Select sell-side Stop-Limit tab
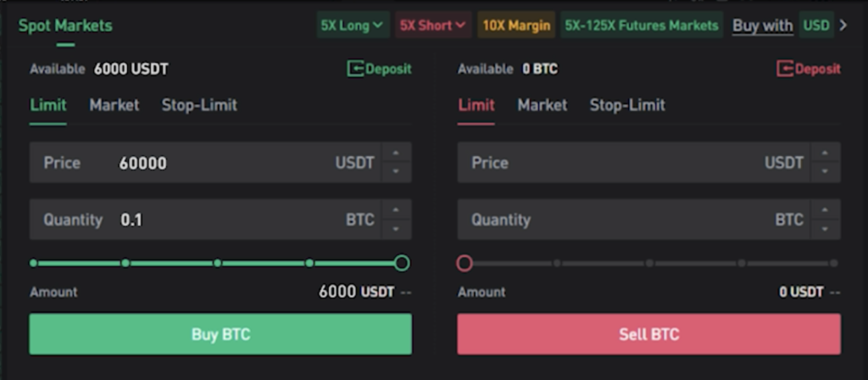The width and height of the screenshot is (868, 380). [627, 105]
